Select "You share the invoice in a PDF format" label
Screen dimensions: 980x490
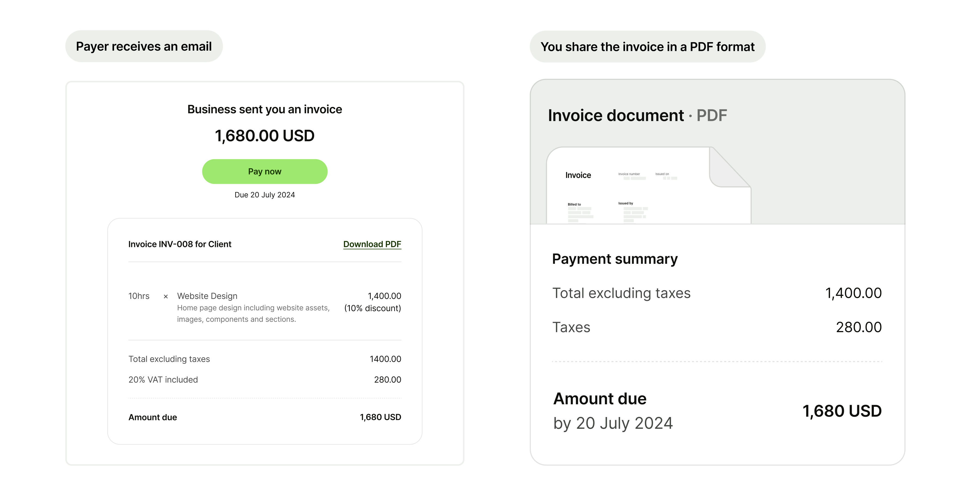click(x=647, y=47)
